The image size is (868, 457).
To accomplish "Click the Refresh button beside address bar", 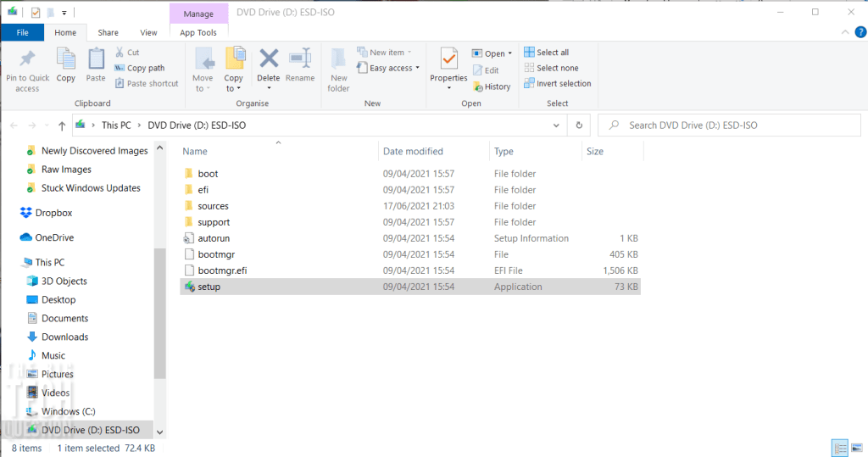I will [579, 125].
